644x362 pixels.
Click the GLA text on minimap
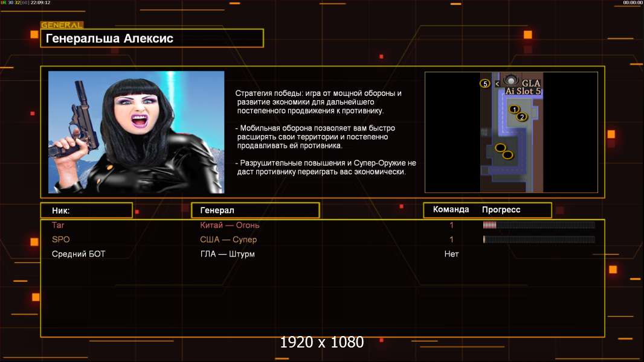tap(530, 83)
